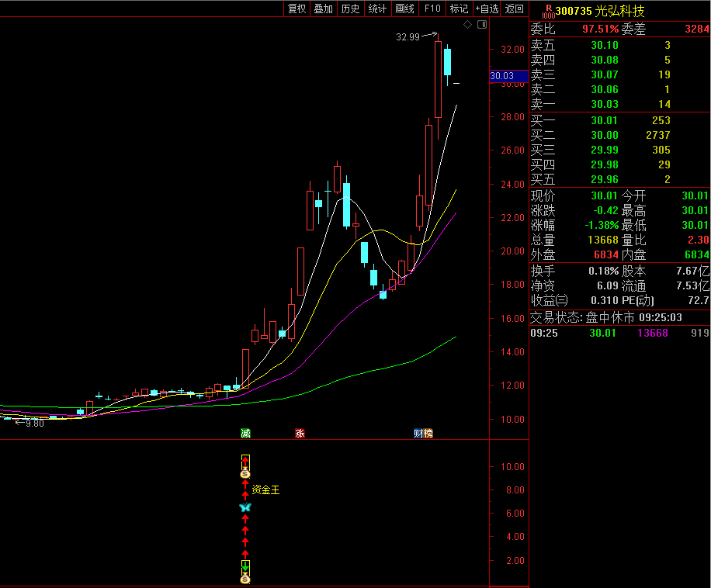Select stock title 300735 光弘科技
The image size is (711, 588).
point(599,11)
